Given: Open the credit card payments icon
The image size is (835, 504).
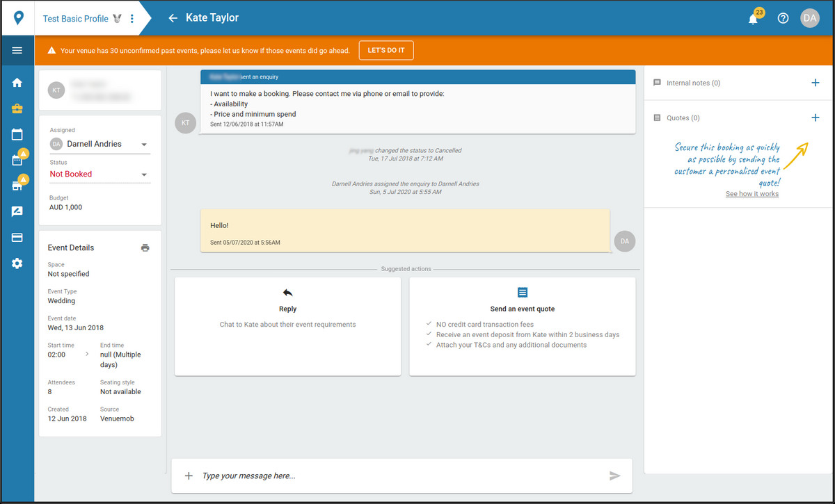Looking at the screenshot, I should [17, 237].
